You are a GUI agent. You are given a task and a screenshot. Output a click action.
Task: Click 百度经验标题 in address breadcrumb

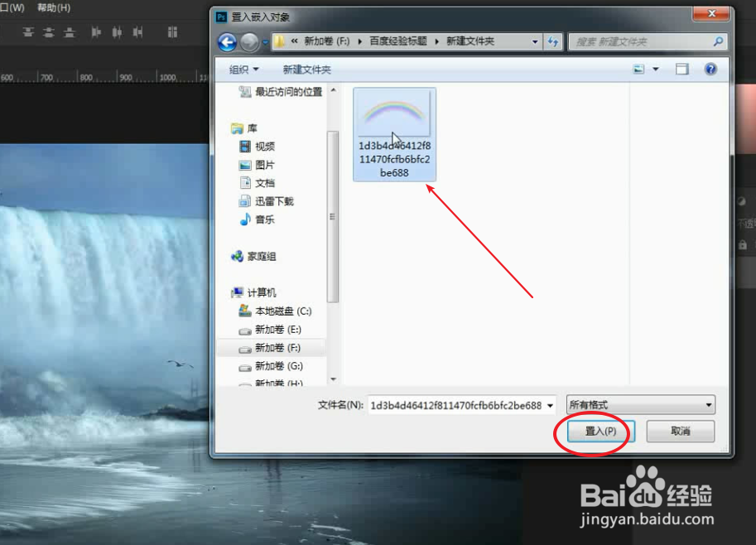click(398, 41)
